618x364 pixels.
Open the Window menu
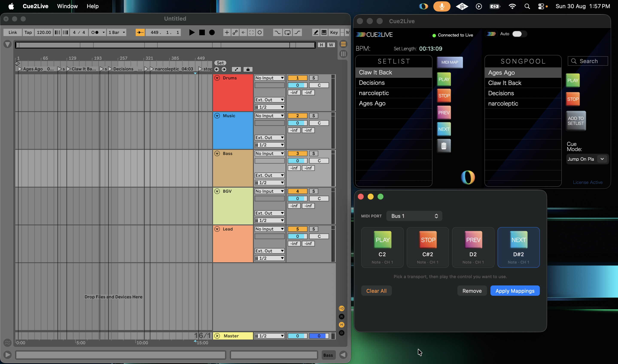(67, 6)
